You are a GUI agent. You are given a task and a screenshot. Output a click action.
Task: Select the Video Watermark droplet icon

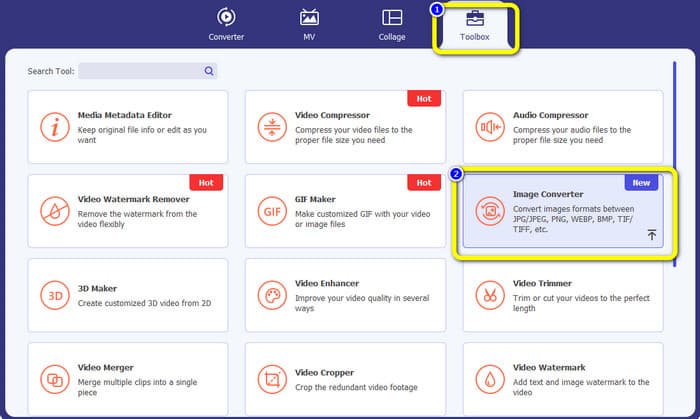490,380
